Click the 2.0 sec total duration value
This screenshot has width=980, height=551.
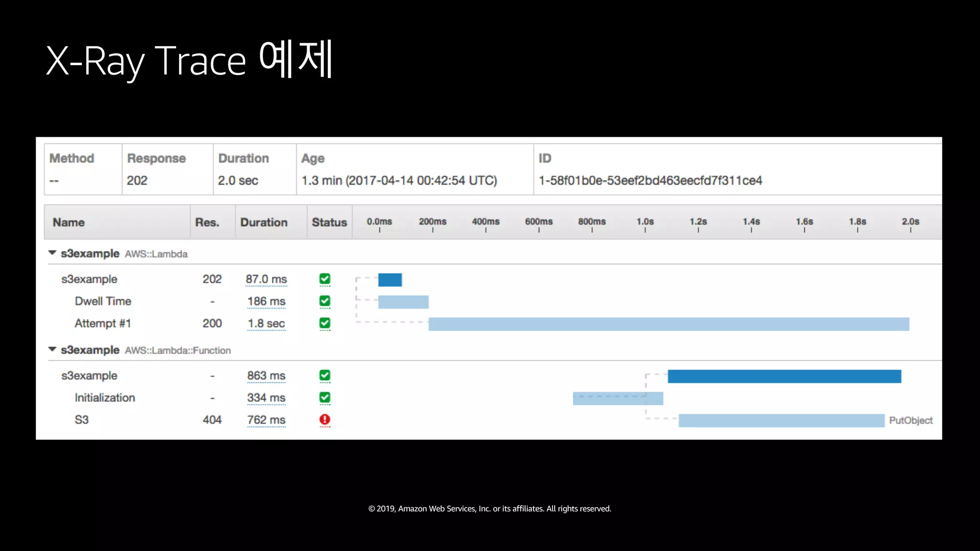[x=238, y=181]
